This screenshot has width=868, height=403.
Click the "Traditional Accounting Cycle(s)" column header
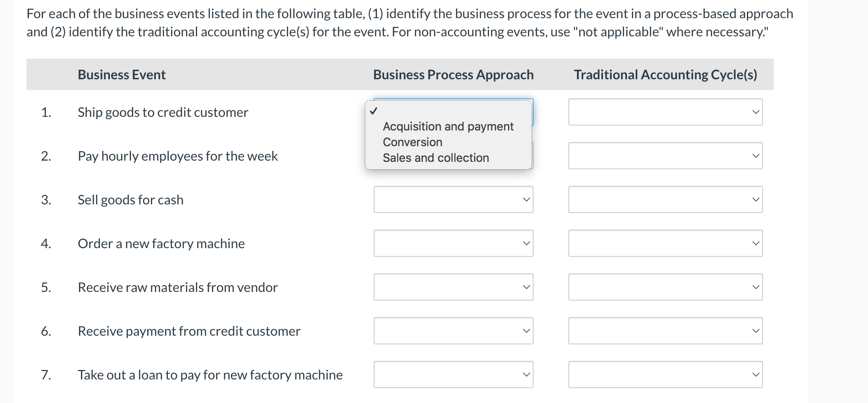point(665,74)
